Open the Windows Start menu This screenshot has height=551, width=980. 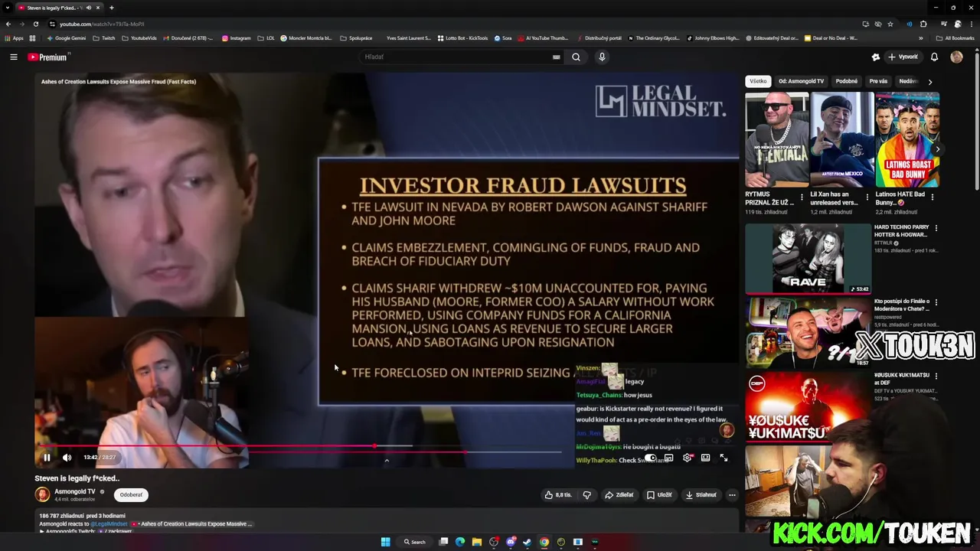click(x=385, y=542)
